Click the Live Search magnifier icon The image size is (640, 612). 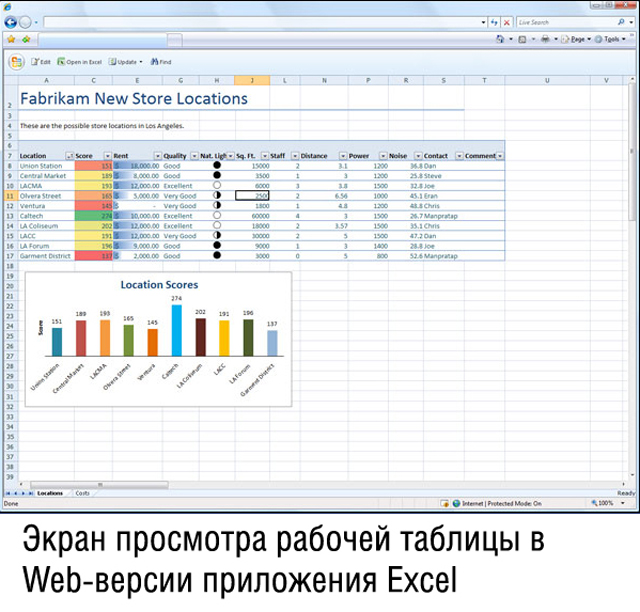621,22
